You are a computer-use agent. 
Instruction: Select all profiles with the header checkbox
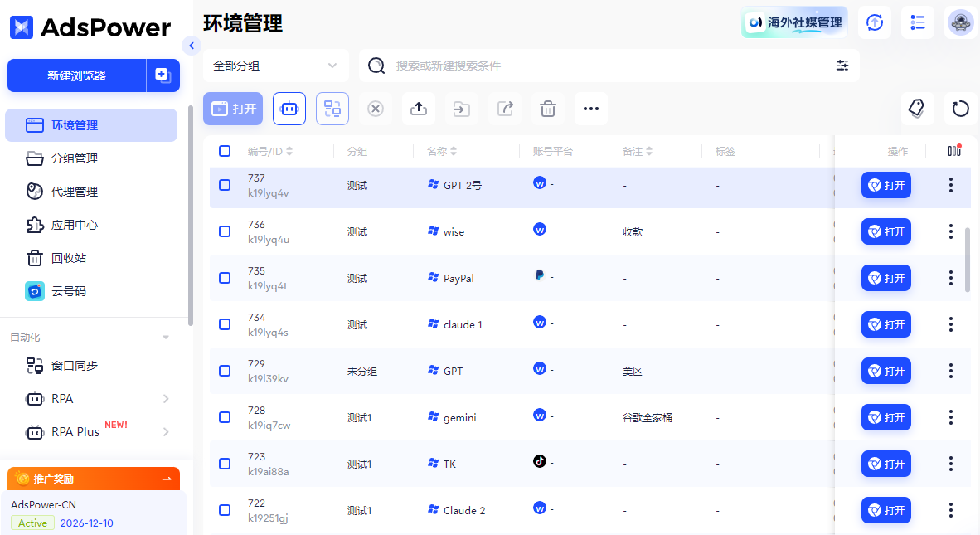225,150
